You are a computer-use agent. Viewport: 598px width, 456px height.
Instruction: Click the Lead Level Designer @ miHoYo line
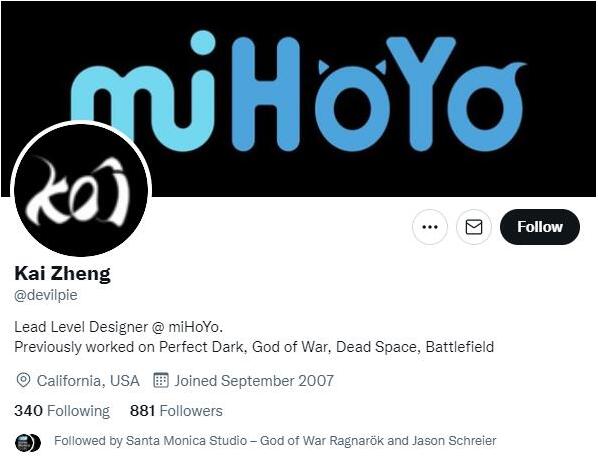pyautogui.click(x=119, y=327)
